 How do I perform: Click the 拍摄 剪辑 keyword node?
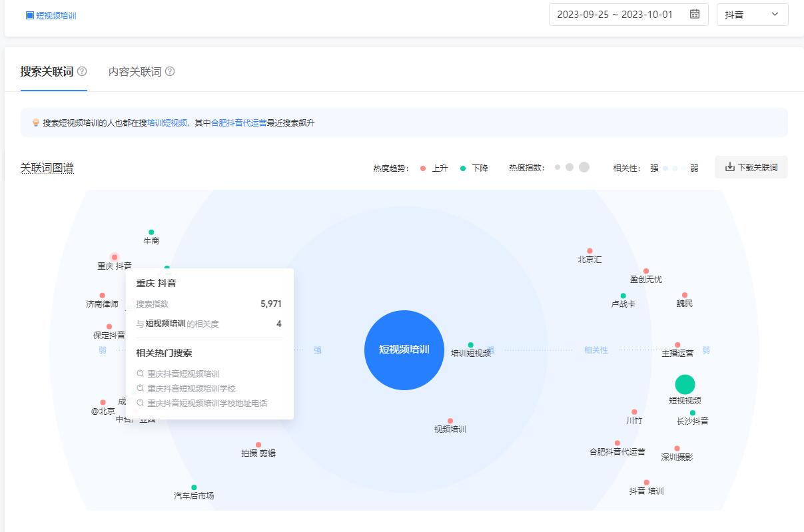click(258, 445)
